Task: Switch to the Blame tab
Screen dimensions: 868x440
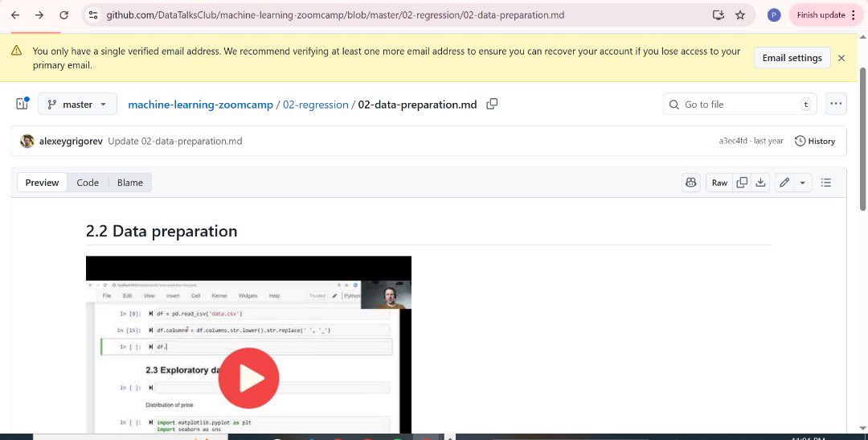Action: 130,183
